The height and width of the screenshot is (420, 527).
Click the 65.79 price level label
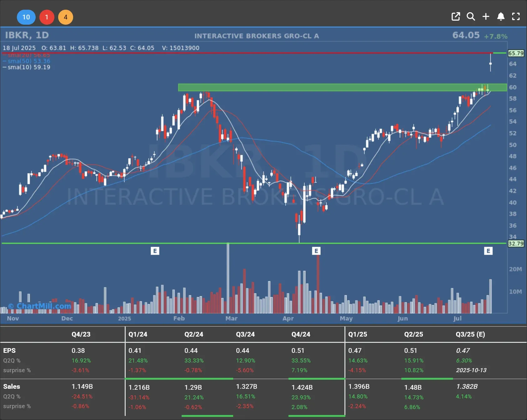(x=516, y=53)
